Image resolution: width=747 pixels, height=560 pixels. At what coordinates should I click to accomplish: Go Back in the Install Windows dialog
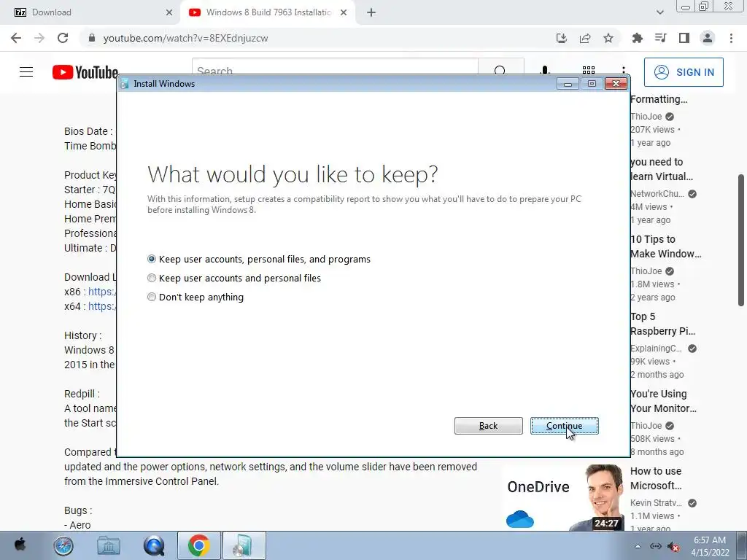tap(488, 426)
